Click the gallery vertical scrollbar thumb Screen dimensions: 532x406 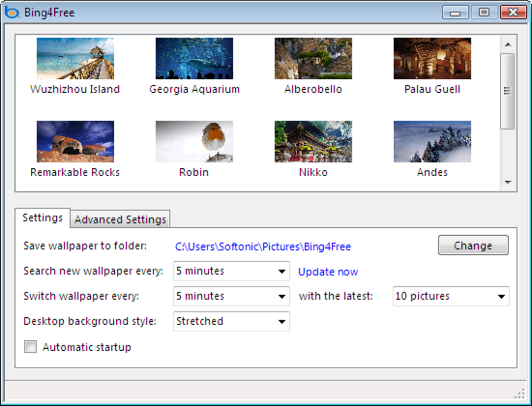[507, 91]
